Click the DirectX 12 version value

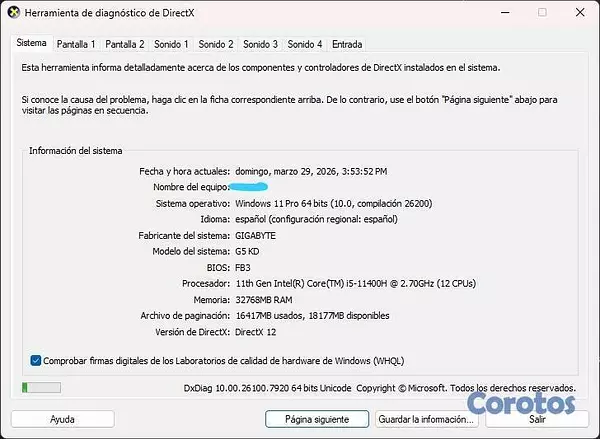(x=255, y=332)
